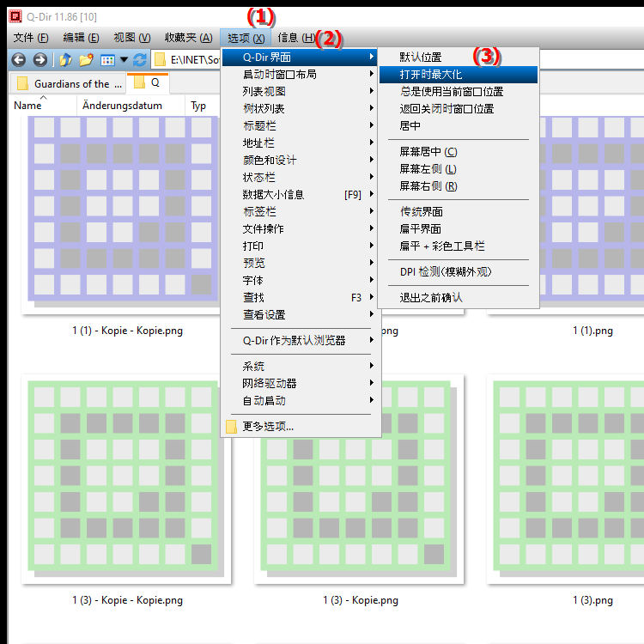Viewport: 644px width, 644px height.
Task: Open the 自动启动 submenu
Action: tap(301, 400)
